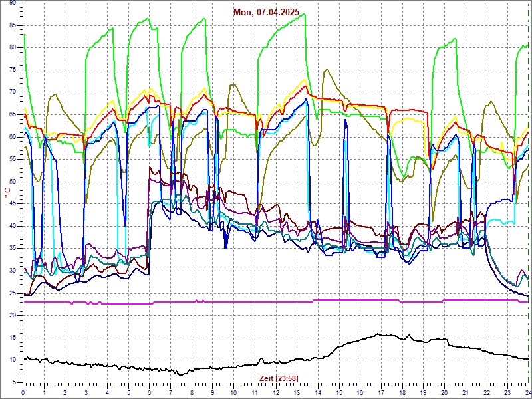Choose the hour 21 x-axis tick label
532x399 pixels.
coord(465,393)
